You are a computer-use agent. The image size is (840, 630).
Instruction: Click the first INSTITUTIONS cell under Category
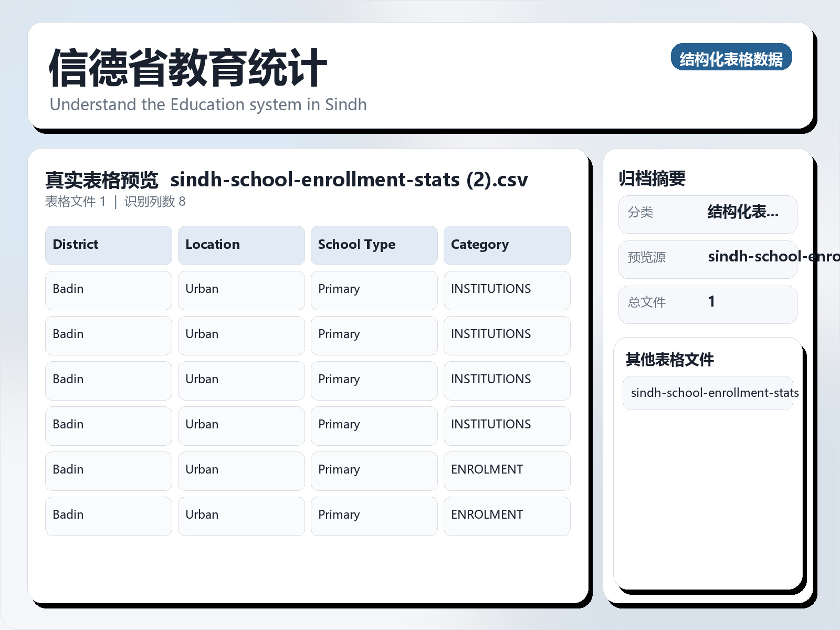pos(507,290)
